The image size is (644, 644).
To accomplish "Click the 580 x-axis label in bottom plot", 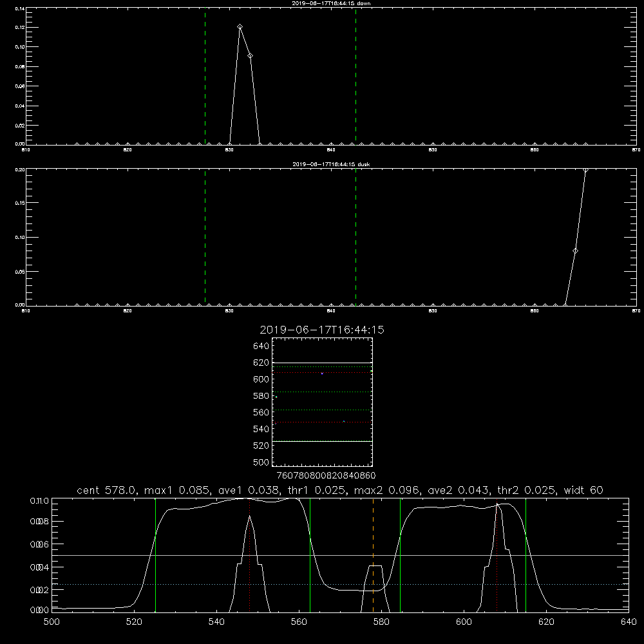I will point(381,622).
